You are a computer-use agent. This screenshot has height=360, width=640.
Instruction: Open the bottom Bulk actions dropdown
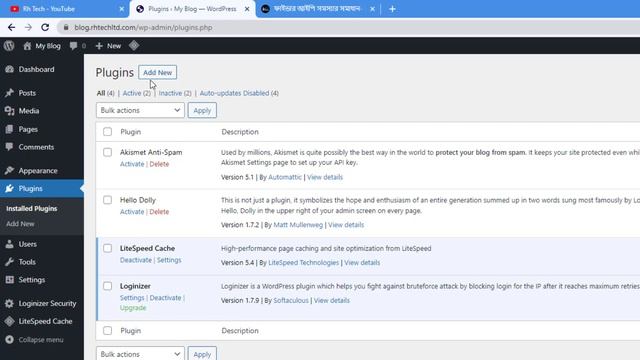coord(140,353)
